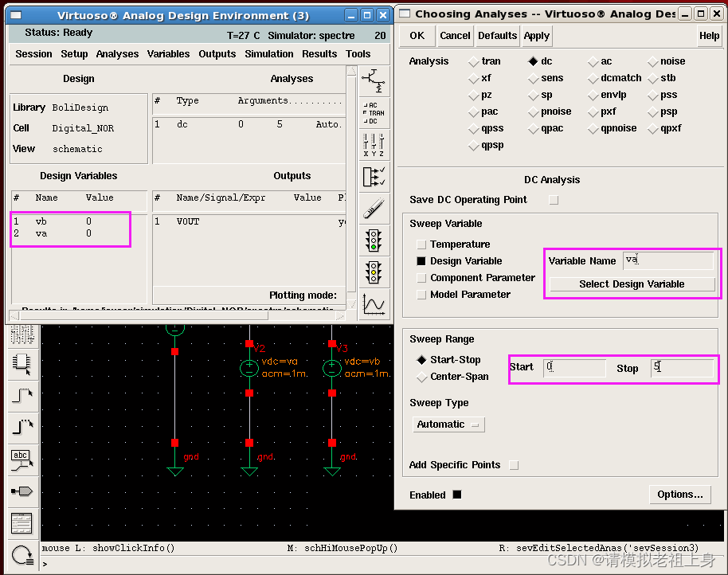This screenshot has height=575, width=728.
Task: Select the abc wire name label icon
Action: (22, 460)
